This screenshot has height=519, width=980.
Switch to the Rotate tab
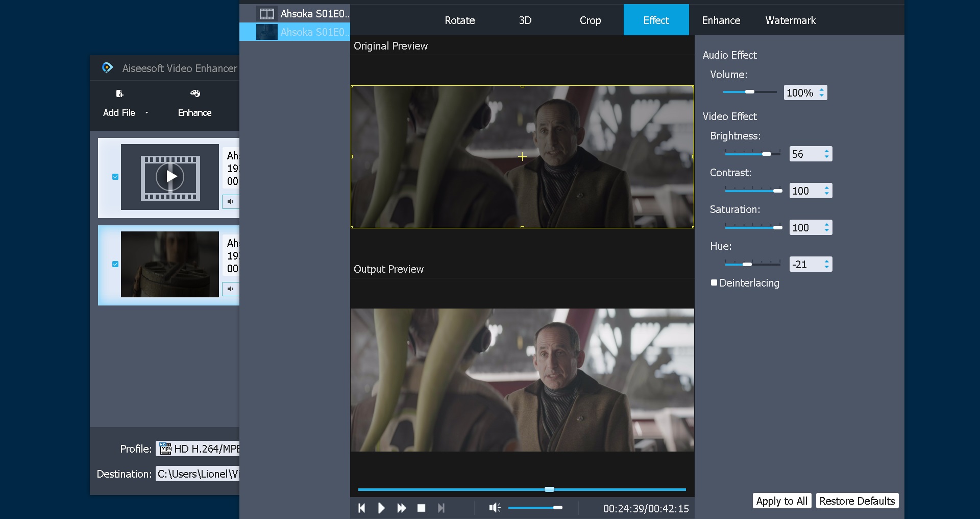(x=460, y=20)
